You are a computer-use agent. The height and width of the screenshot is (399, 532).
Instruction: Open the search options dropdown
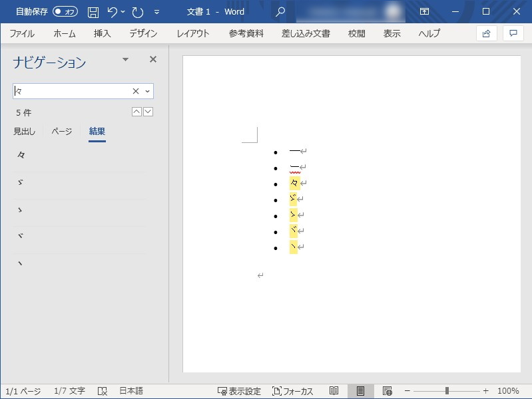(148, 91)
